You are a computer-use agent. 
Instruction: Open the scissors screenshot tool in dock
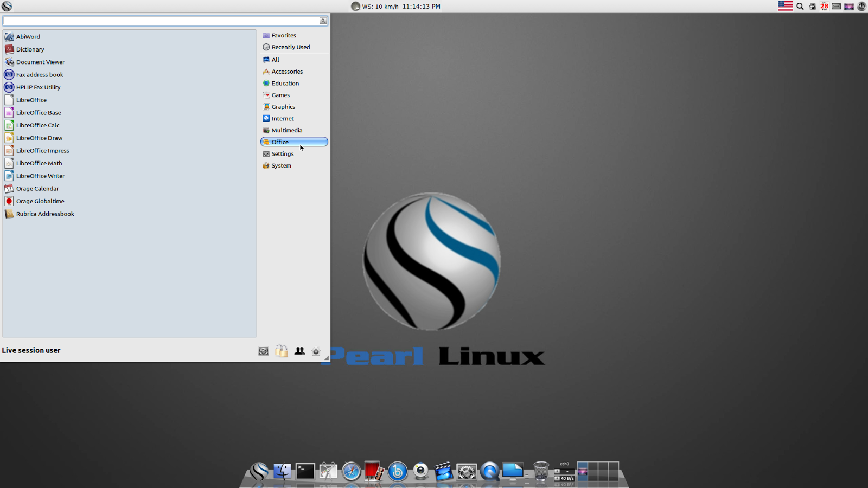tap(328, 471)
